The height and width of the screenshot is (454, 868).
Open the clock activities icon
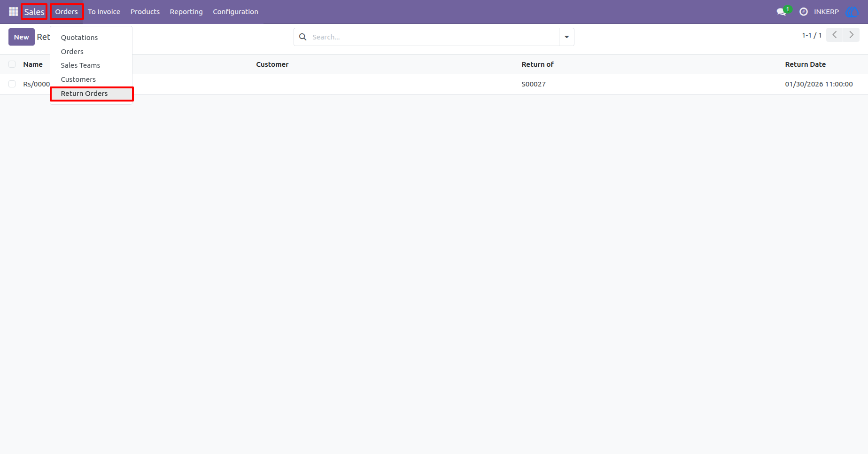coord(804,12)
